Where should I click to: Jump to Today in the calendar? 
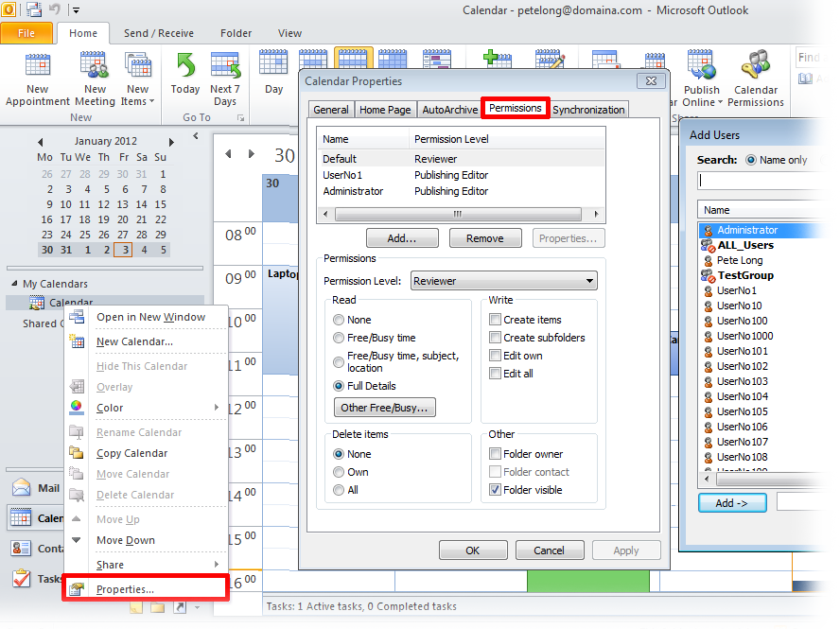pos(184,76)
